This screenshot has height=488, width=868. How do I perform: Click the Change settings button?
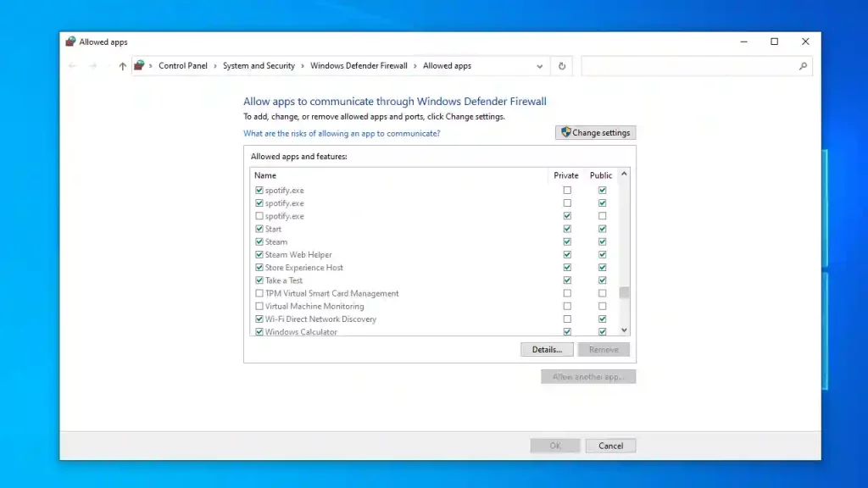pos(596,133)
